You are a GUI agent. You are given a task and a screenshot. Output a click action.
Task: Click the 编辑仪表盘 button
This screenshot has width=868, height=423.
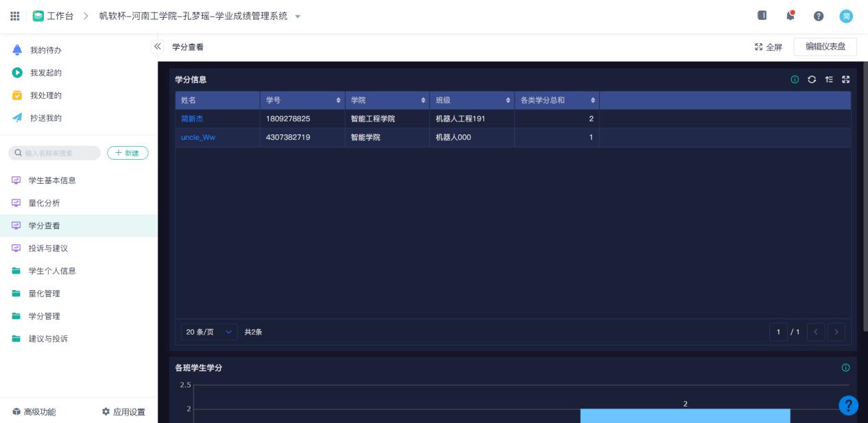pyautogui.click(x=825, y=47)
